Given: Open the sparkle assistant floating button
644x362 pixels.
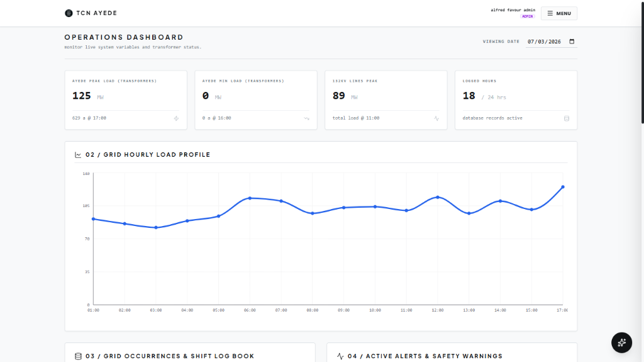Looking at the screenshot, I should click(x=621, y=342).
